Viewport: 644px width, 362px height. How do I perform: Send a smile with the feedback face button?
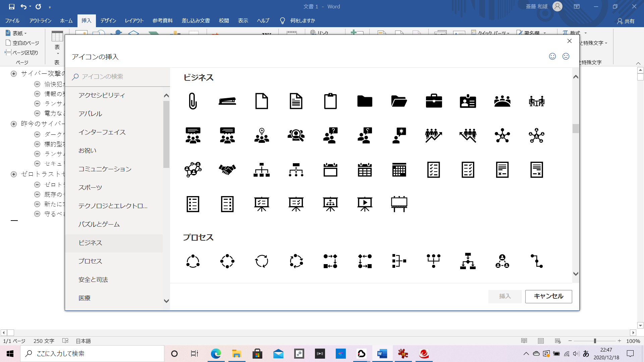pos(552,57)
